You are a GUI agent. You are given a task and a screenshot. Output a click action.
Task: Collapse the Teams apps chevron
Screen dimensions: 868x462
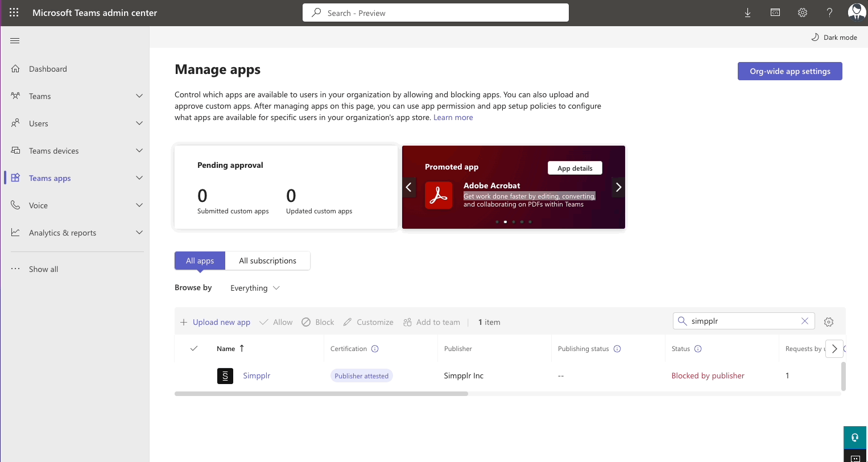click(139, 178)
